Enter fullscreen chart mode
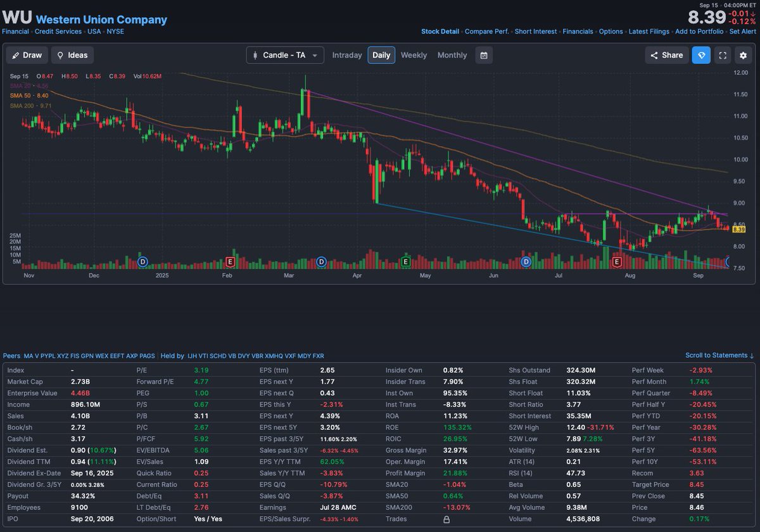This screenshot has height=532, width=760. click(x=723, y=55)
